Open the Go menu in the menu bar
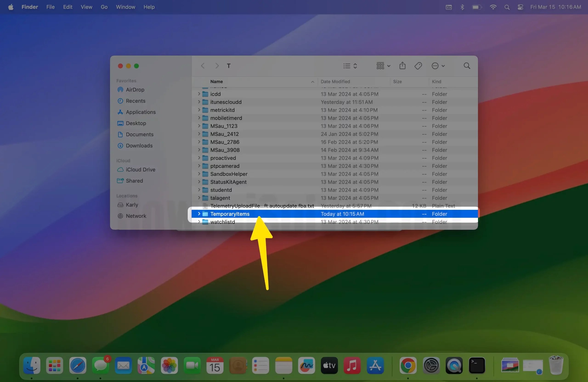This screenshot has width=588, height=382. click(x=104, y=7)
